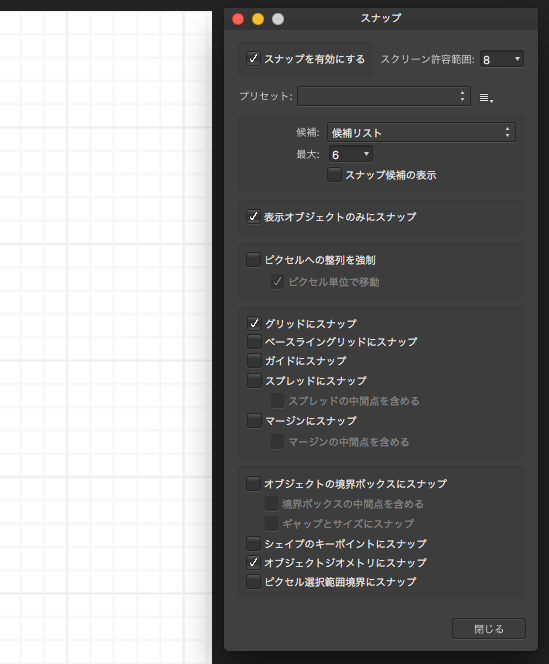Toggle スナップを有効にする checkbox

(253, 58)
